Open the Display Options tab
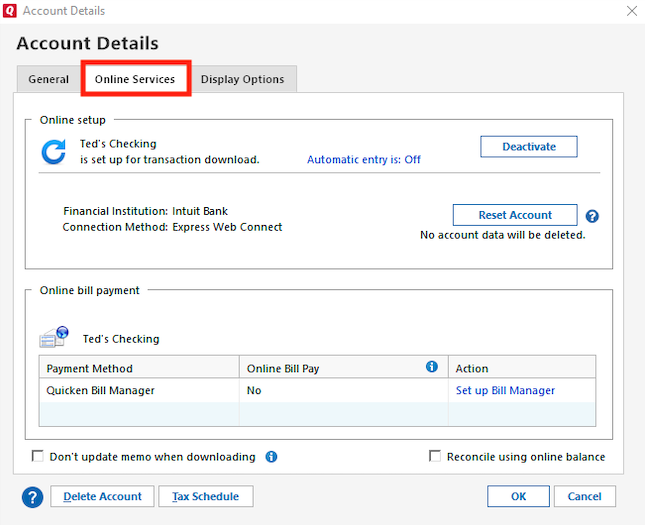 click(x=242, y=80)
